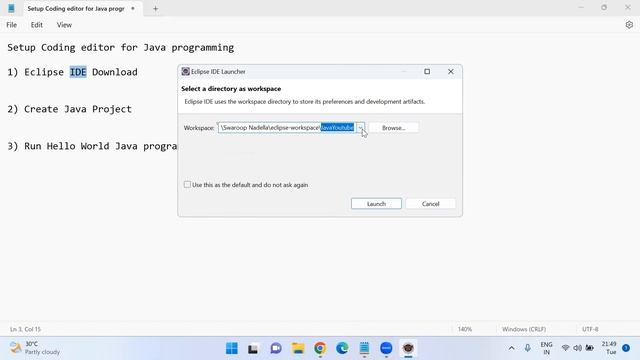The image size is (640, 360).
Task: Expand the Workspace path dropdown
Action: 360,128
